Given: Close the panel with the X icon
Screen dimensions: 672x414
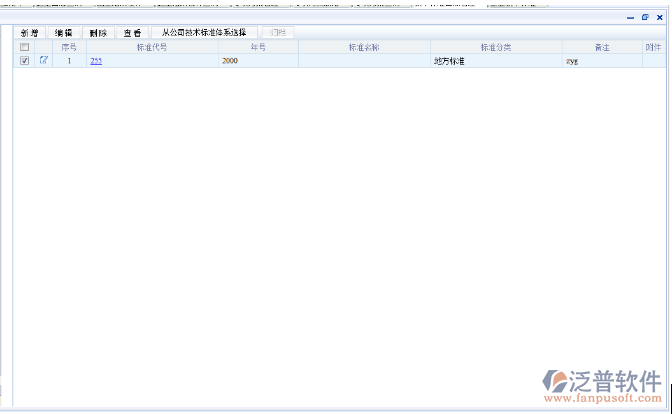Looking at the screenshot, I should point(660,17).
